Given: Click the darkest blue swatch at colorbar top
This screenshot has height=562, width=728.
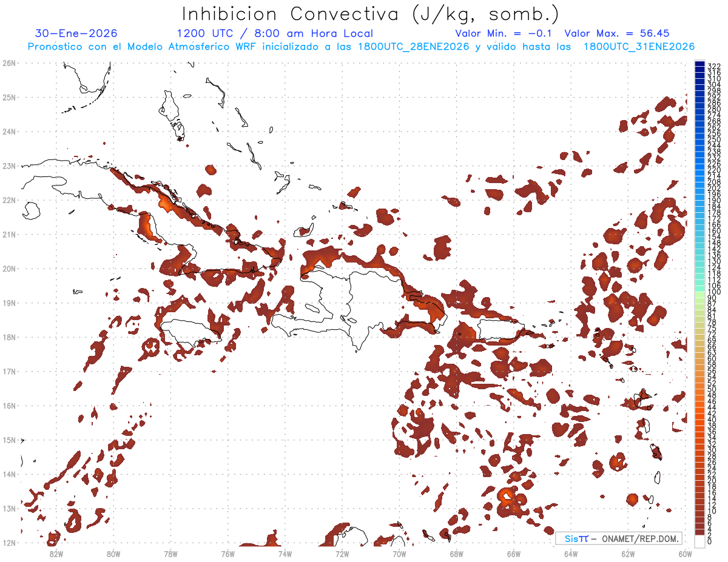Looking at the screenshot, I should coord(699,64).
